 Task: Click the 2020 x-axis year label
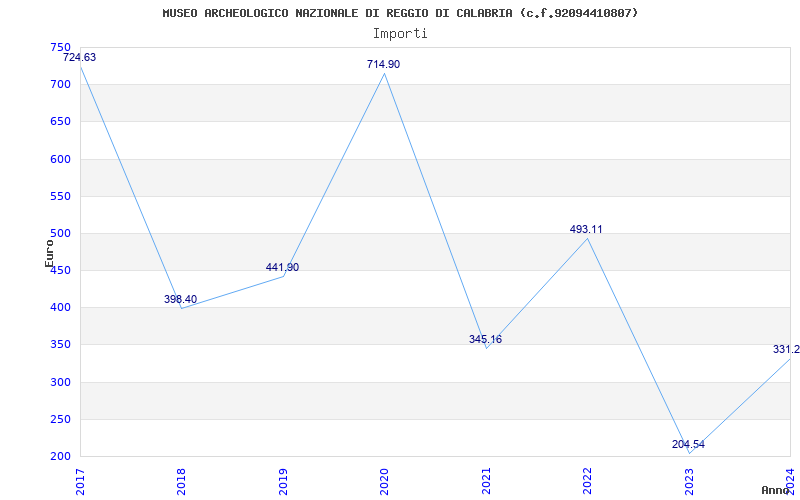(384, 480)
